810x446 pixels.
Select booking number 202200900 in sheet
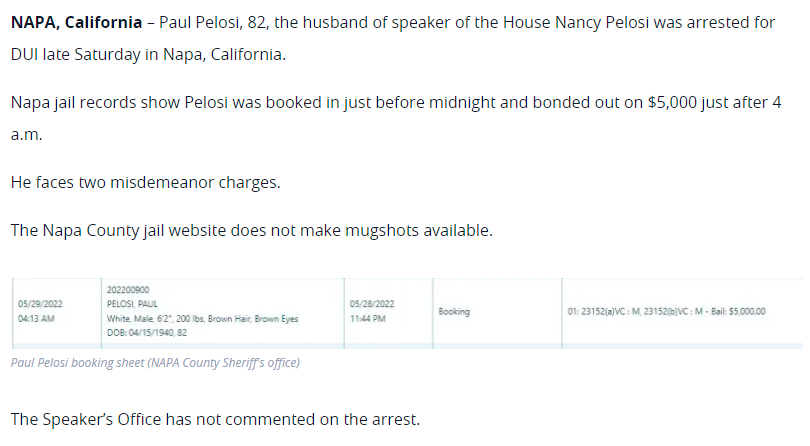click(128, 290)
